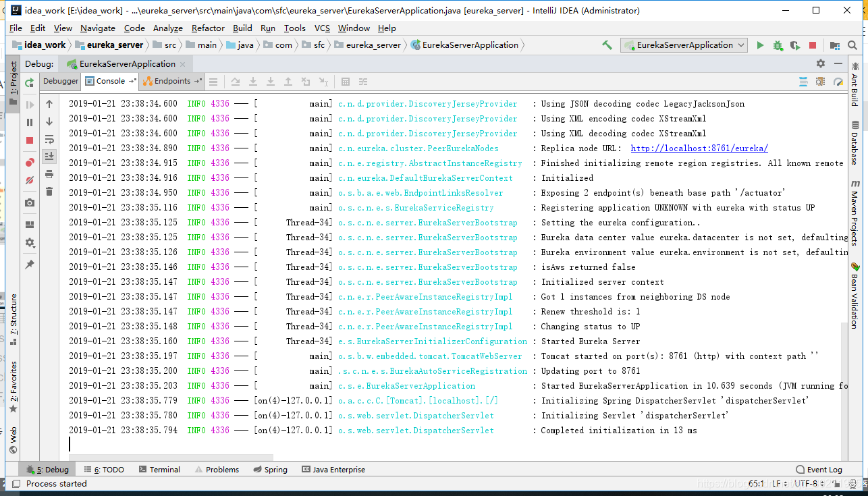Stop process in debug sidebar
This screenshot has width=868, height=496.
click(x=30, y=140)
